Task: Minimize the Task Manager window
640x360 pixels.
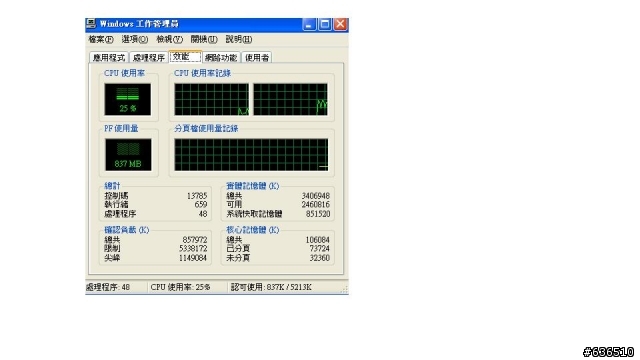Action: pos(309,24)
